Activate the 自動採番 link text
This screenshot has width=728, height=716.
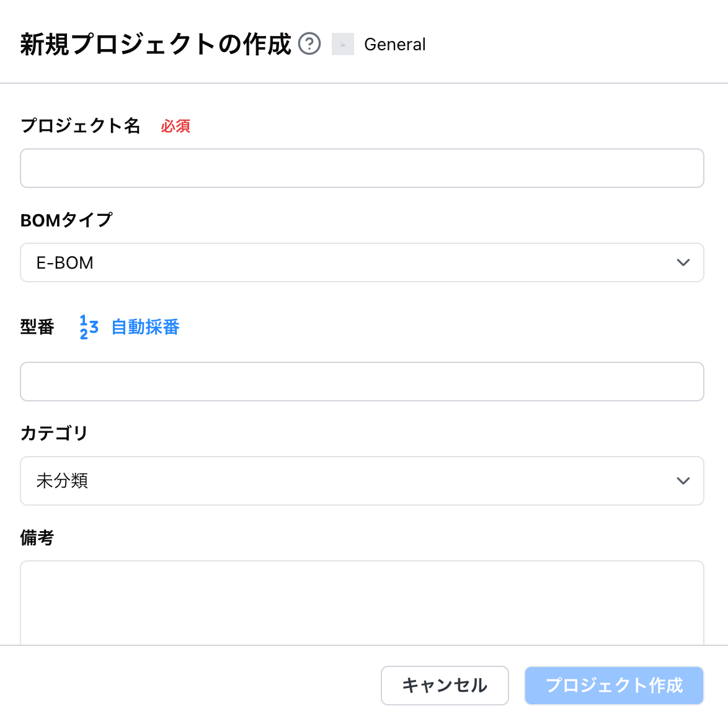point(145,327)
